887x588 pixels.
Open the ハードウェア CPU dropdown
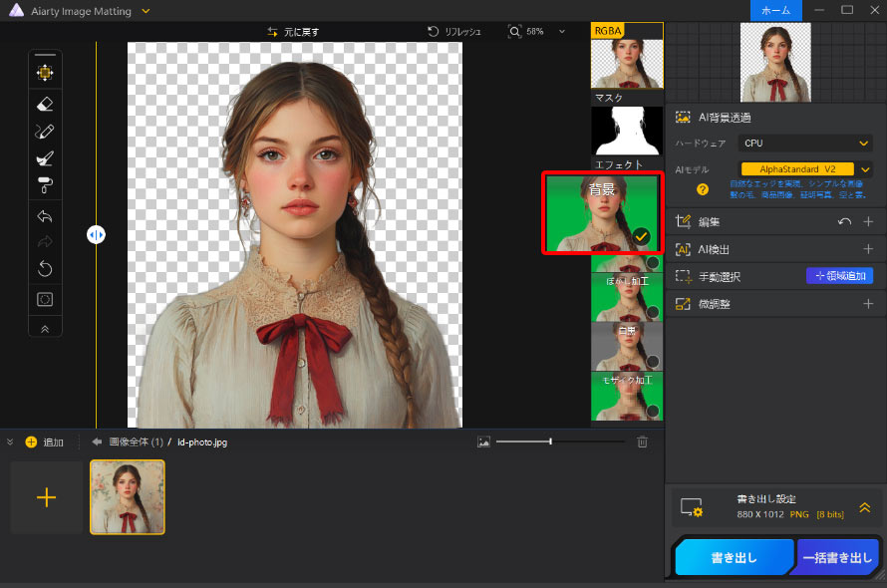806,144
